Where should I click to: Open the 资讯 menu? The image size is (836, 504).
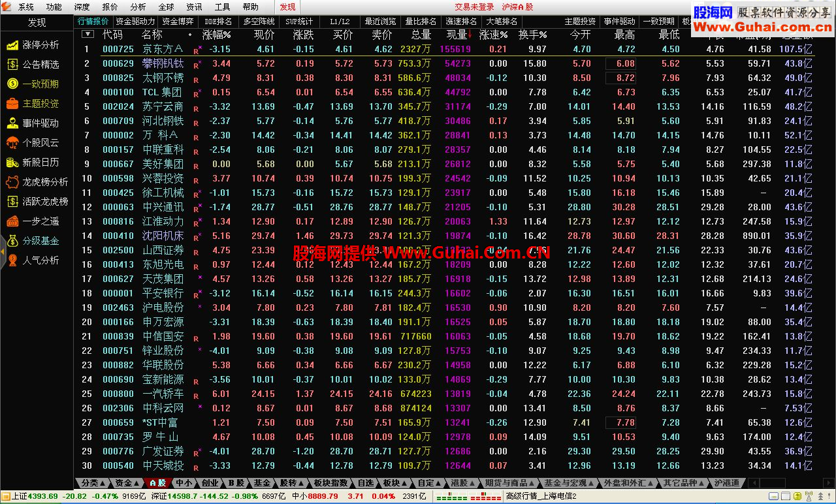coord(194,7)
